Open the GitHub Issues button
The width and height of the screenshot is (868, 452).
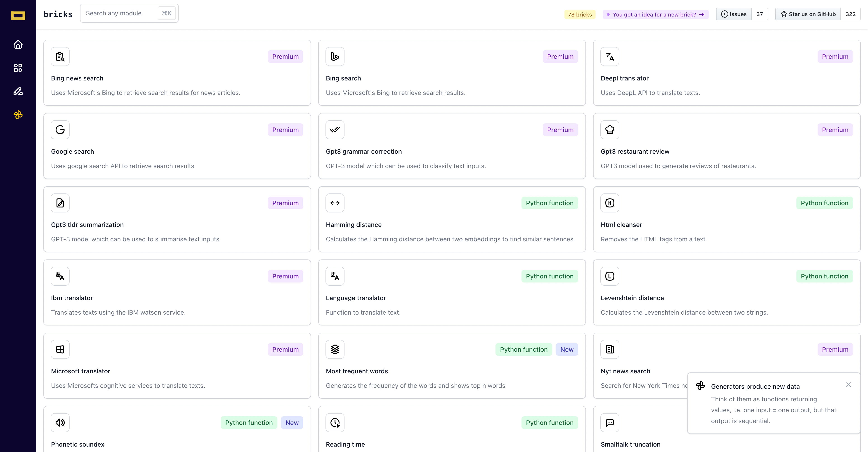734,14
